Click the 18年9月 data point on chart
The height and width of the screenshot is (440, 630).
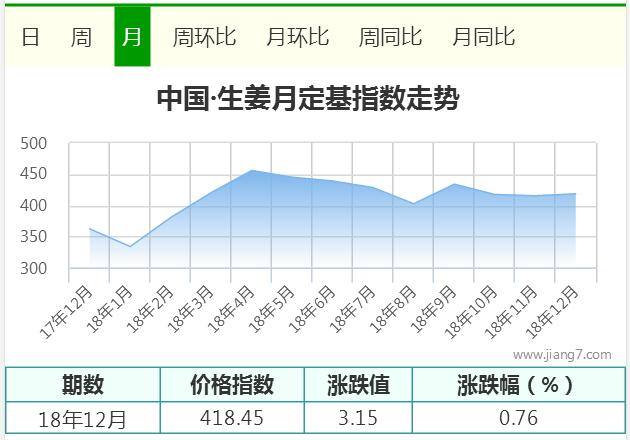click(454, 184)
